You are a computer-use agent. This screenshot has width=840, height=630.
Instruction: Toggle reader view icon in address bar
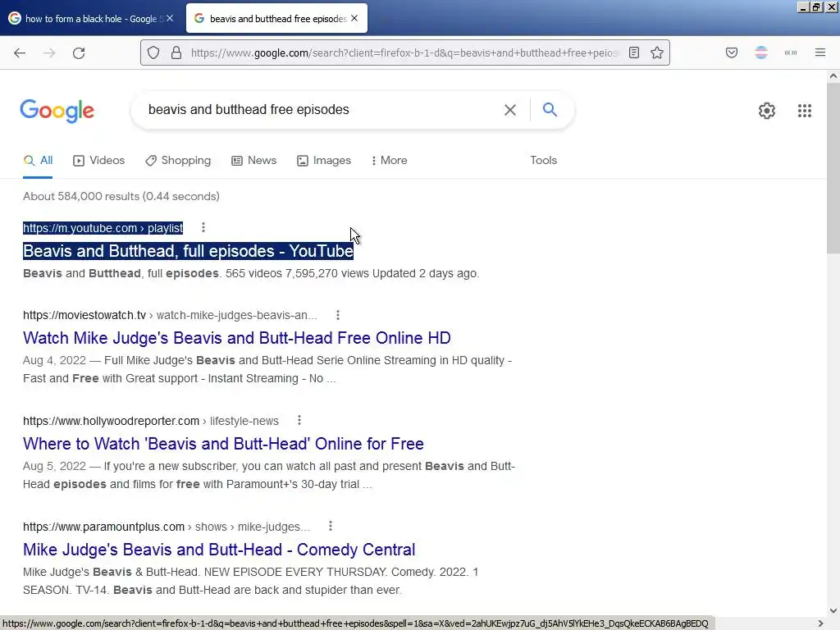(x=634, y=52)
